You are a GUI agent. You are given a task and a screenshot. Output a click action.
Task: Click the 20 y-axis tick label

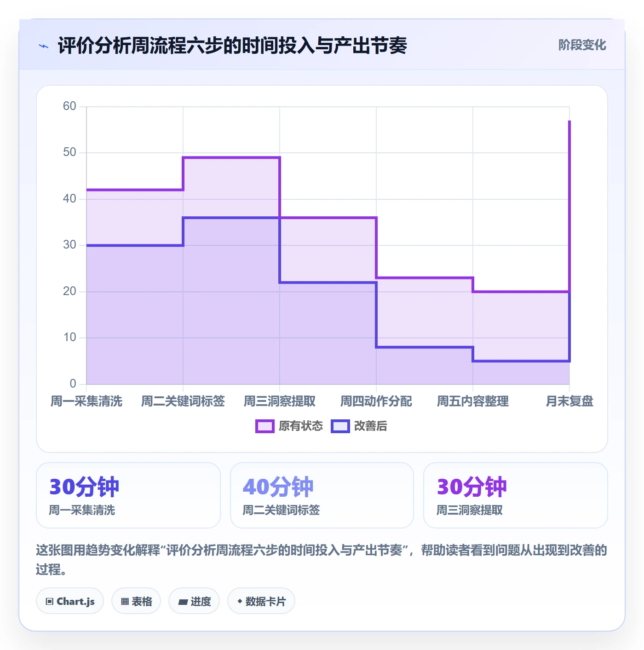pos(69,291)
